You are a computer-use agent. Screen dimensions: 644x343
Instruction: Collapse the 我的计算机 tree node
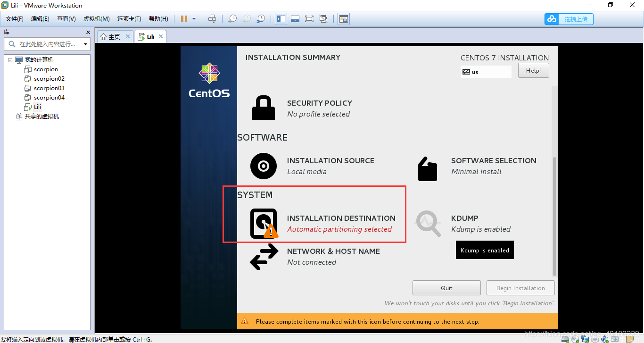coord(10,60)
